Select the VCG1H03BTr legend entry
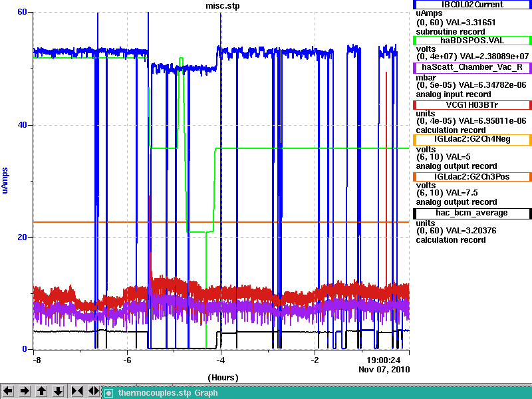Screen dimensions: 532x399 (472, 105)
